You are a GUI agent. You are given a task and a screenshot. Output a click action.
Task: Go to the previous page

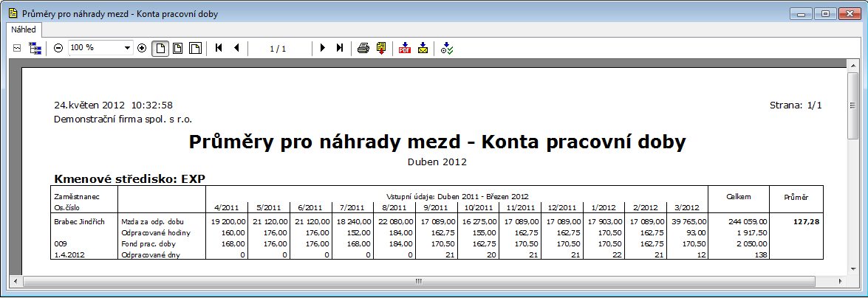click(237, 48)
